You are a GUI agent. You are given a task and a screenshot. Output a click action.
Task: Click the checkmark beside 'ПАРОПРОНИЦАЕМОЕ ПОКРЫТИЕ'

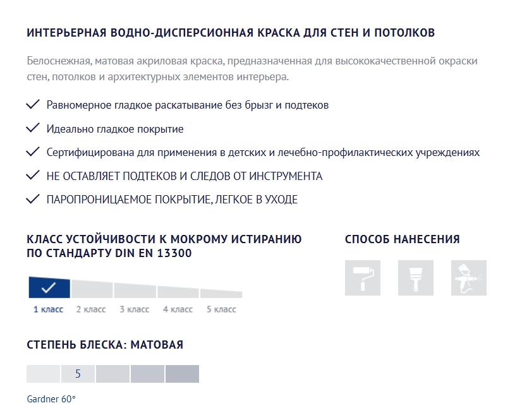point(32,198)
